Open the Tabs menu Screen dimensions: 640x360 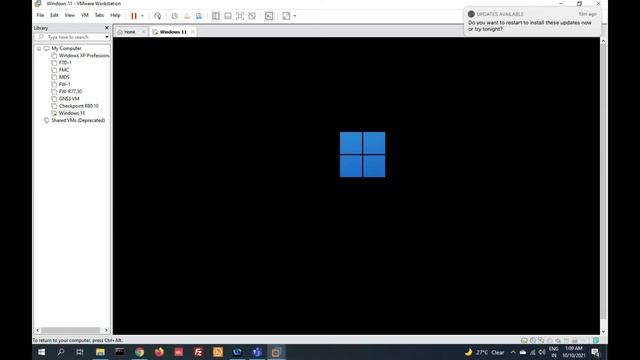[99, 15]
